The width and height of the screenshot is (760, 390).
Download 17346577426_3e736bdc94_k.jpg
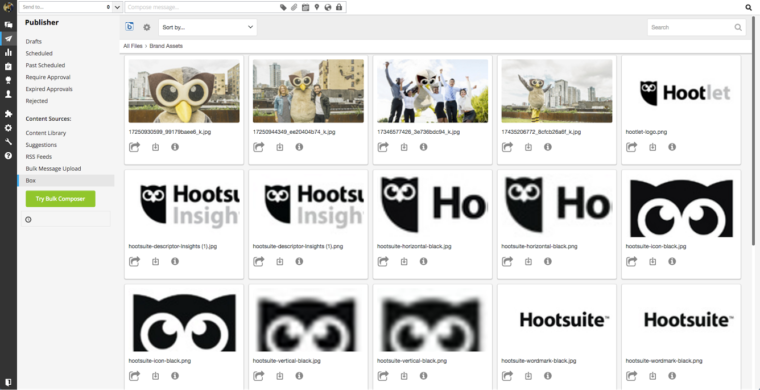404,147
